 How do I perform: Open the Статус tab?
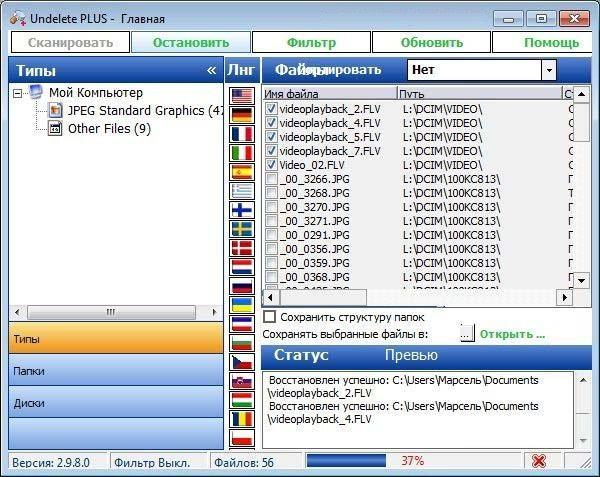(301, 355)
